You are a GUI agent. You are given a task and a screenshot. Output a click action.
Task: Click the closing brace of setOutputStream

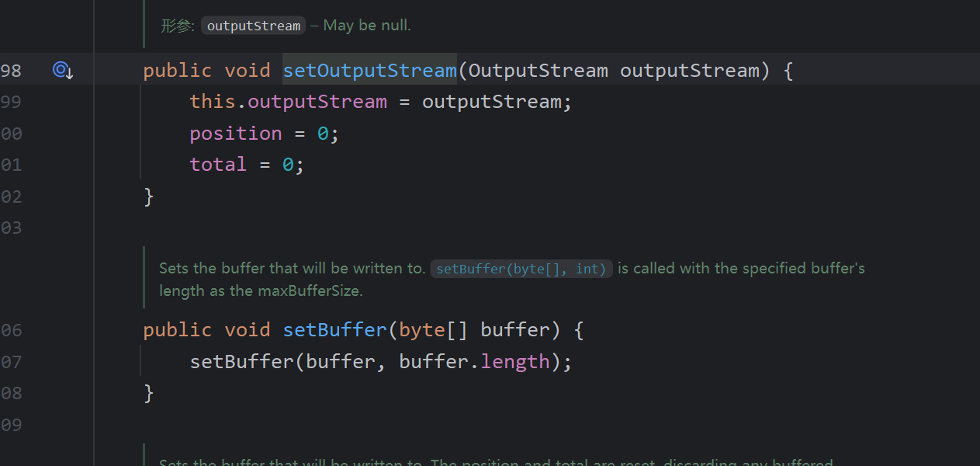click(149, 196)
